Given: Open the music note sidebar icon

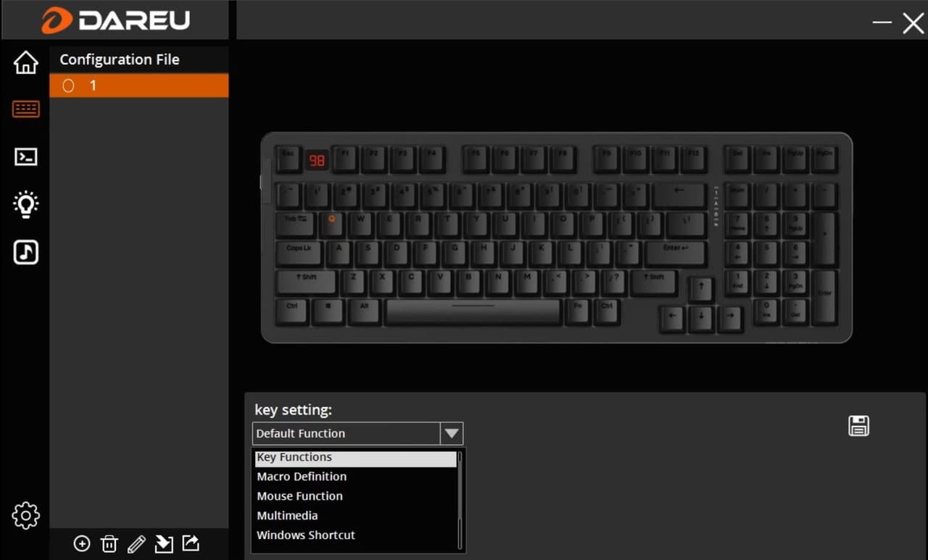Looking at the screenshot, I should pyautogui.click(x=26, y=252).
